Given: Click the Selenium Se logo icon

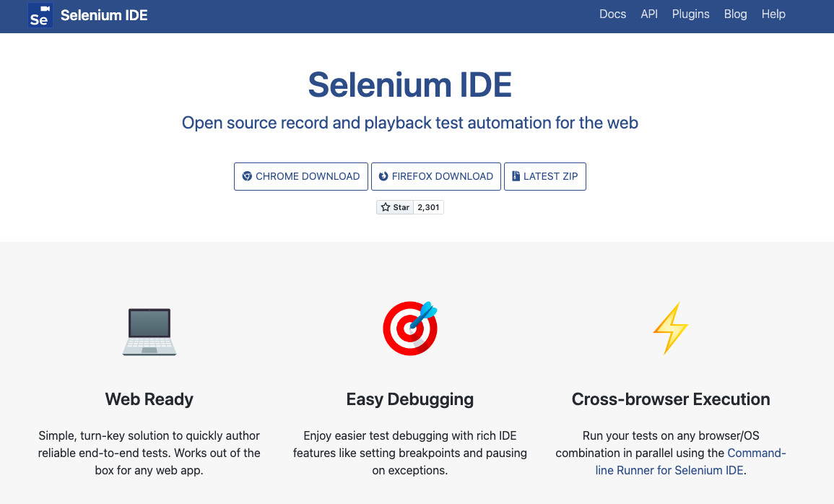Looking at the screenshot, I should [40, 15].
